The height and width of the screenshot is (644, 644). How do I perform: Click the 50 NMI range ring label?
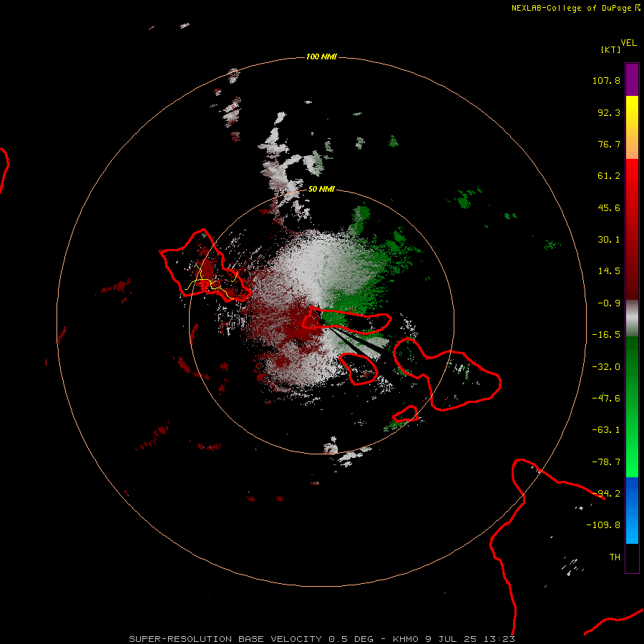tap(321, 189)
